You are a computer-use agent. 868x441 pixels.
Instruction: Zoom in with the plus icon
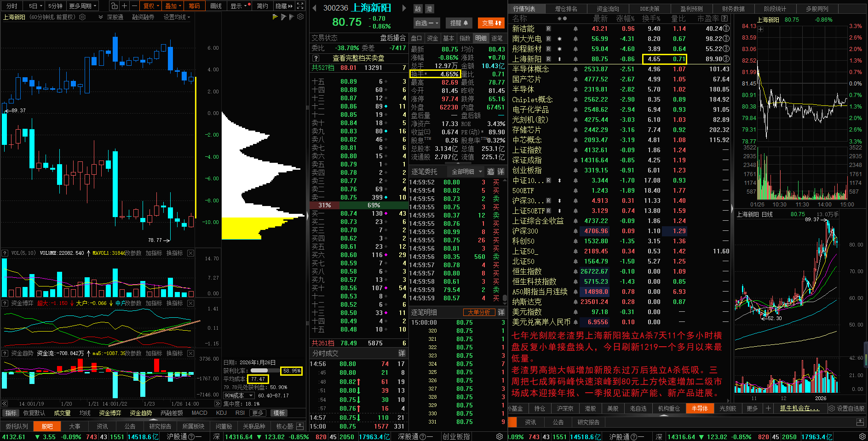124,6
